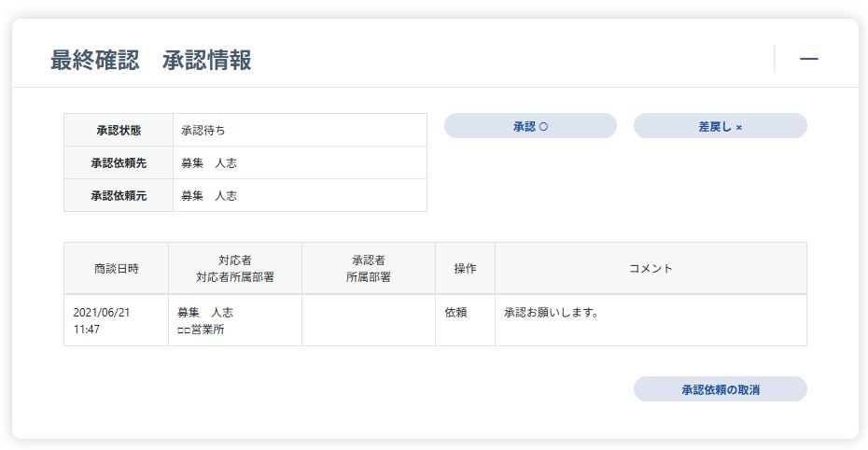Click the 承認者 所属部署 column header

point(369,269)
